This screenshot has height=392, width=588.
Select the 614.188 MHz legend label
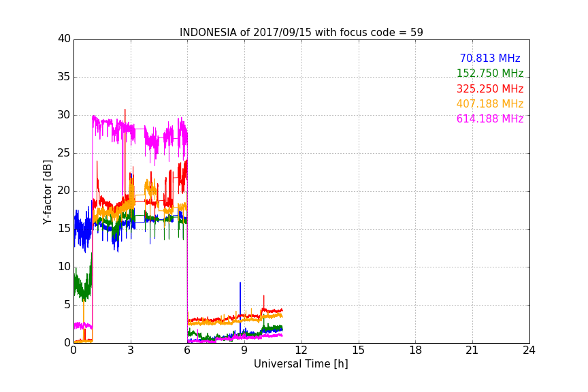pos(490,118)
